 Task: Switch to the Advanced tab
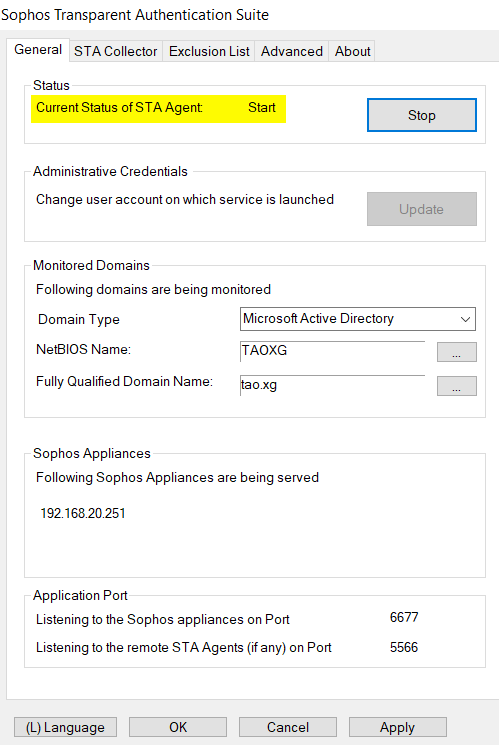click(291, 51)
